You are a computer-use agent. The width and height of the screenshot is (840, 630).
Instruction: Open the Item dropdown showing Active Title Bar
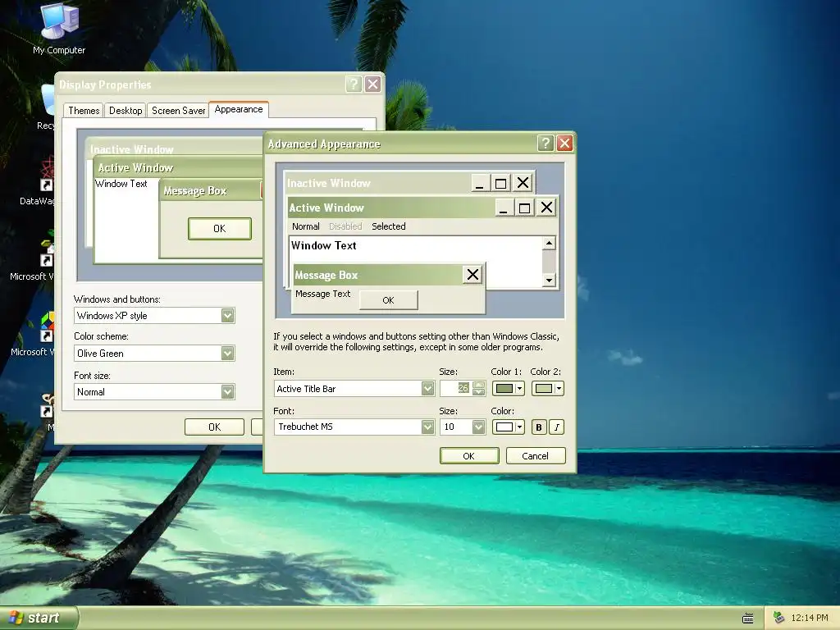click(427, 388)
